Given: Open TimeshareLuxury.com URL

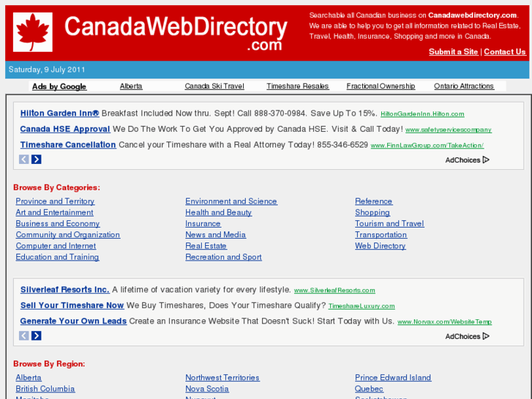Looking at the screenshot, I should [x=361, y=306].
